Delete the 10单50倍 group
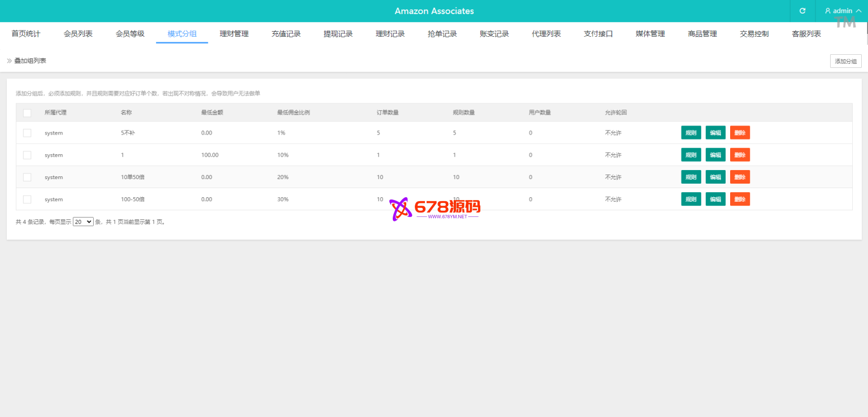The height and width of the screenshot is (417, 868). [x=740, y=177]
